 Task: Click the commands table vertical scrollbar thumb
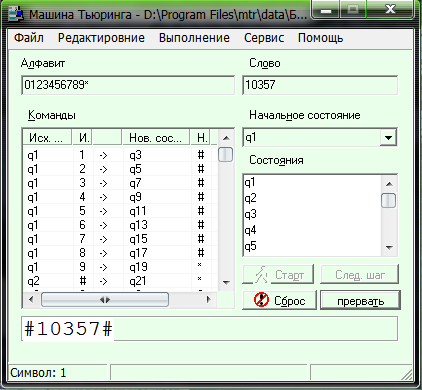[x=225, y=155]
